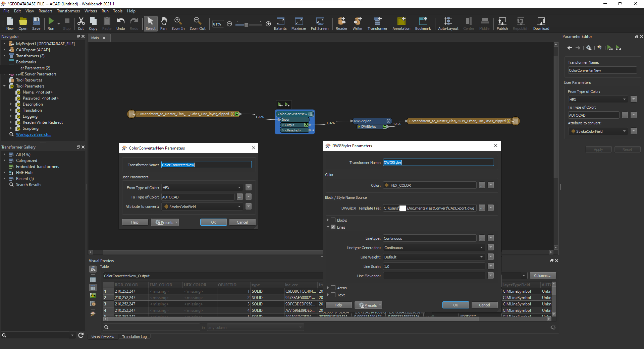644x349 pixels.
Task: Switch to the Translation Log tab
Action: [134, 337]
